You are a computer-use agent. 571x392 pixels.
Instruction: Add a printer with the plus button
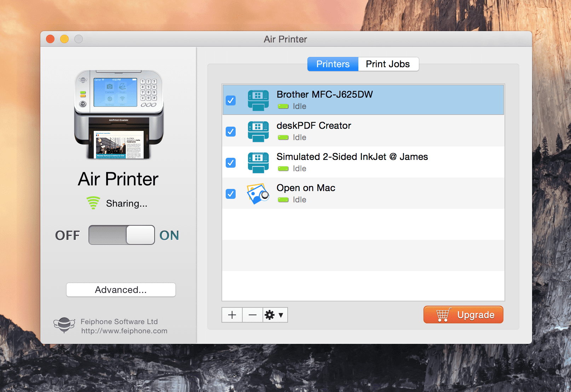pos(232,315)
